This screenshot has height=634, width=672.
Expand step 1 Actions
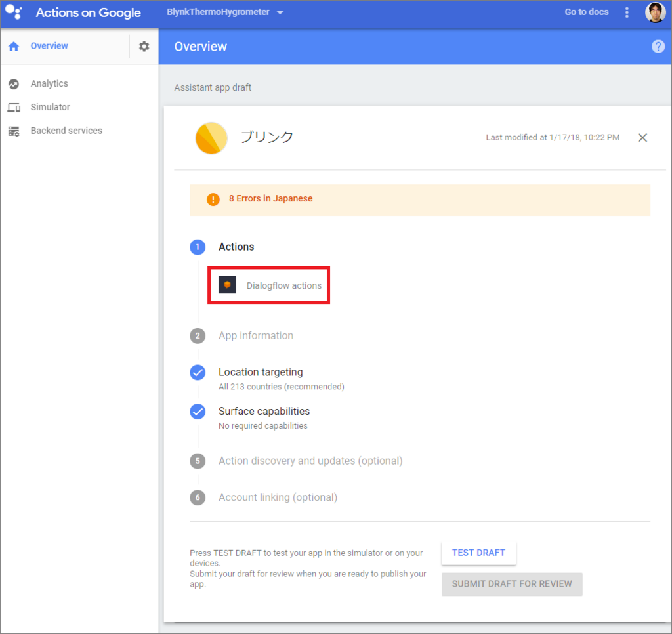point(236,247)
